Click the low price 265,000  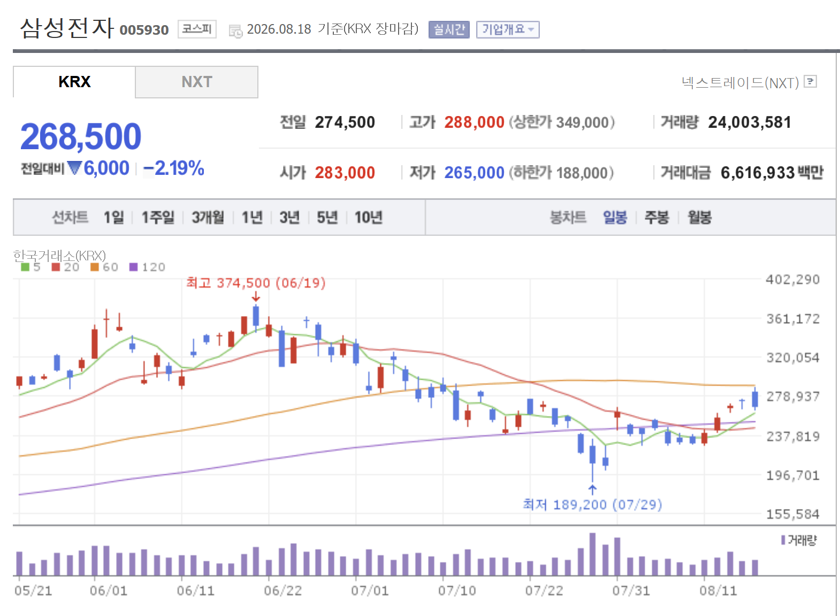474,173
